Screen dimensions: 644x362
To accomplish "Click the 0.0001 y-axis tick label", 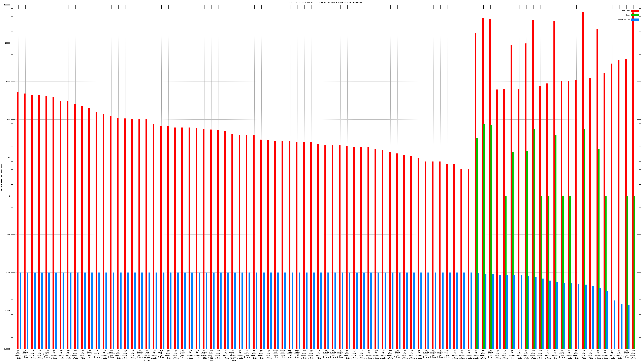I will coord(7,349).
